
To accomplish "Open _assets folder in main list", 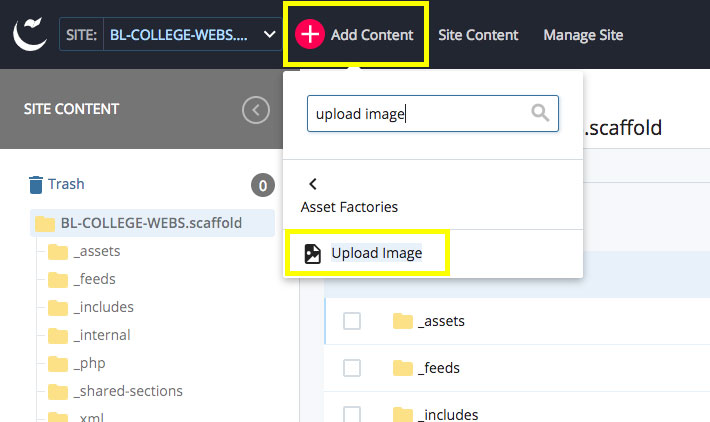I will 441,321.
